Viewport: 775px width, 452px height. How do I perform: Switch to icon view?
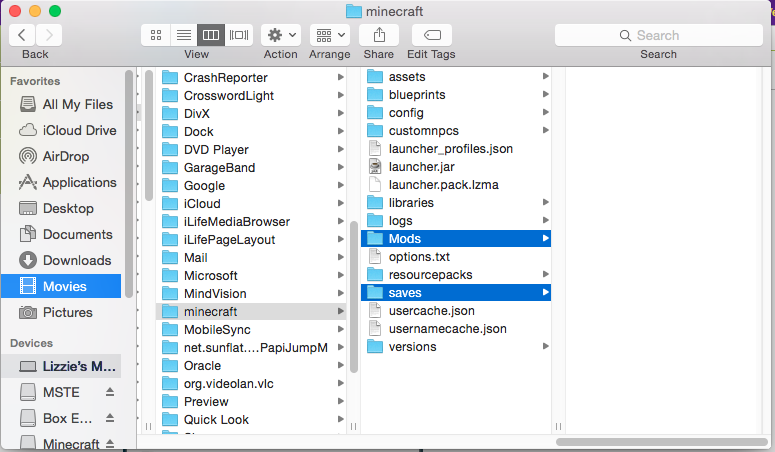point(156,35)
